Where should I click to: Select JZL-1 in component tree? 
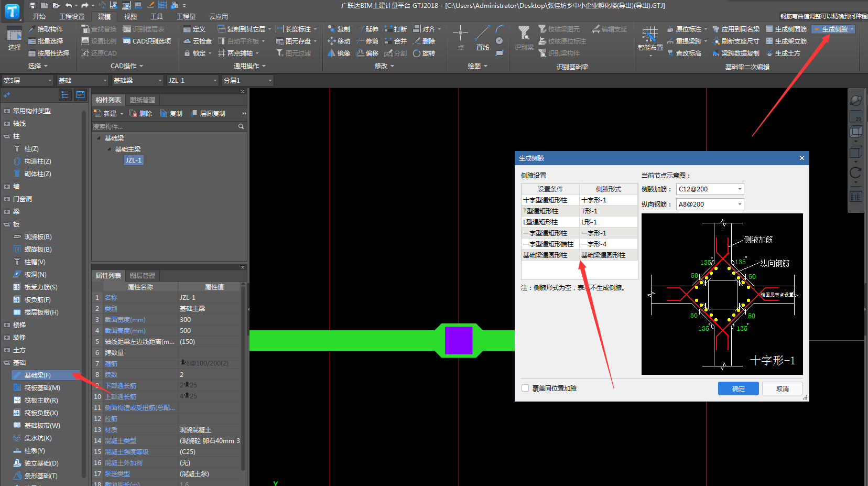tap(133, 160)
